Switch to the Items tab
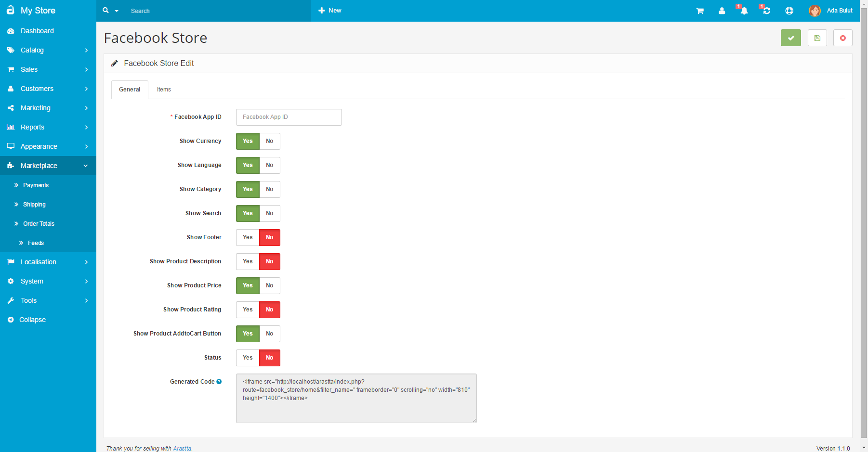The image size is (868, 452). (164, 90)
